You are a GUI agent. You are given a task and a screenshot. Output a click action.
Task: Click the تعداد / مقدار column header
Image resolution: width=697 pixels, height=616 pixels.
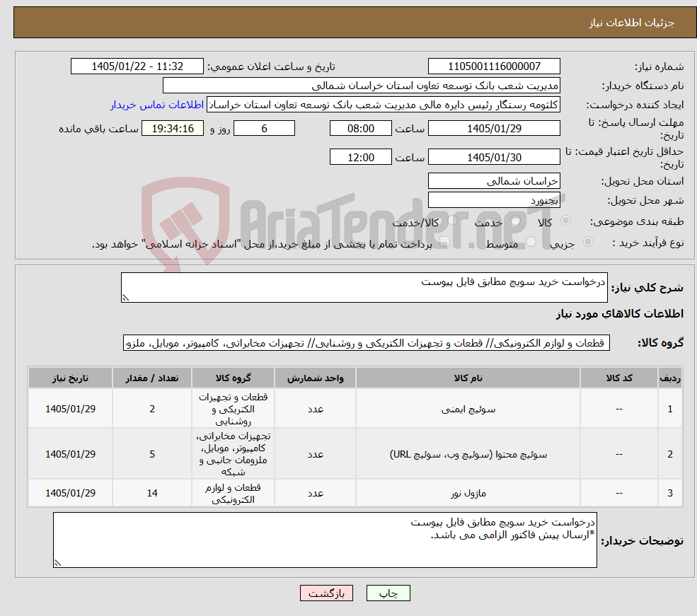[152, 378]
